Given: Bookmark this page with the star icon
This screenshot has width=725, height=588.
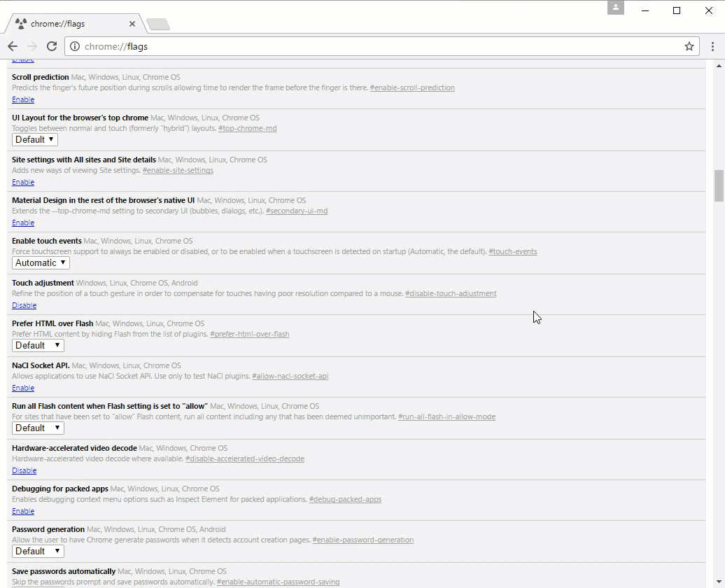Looking at the screenshot, I should (689, 46).
